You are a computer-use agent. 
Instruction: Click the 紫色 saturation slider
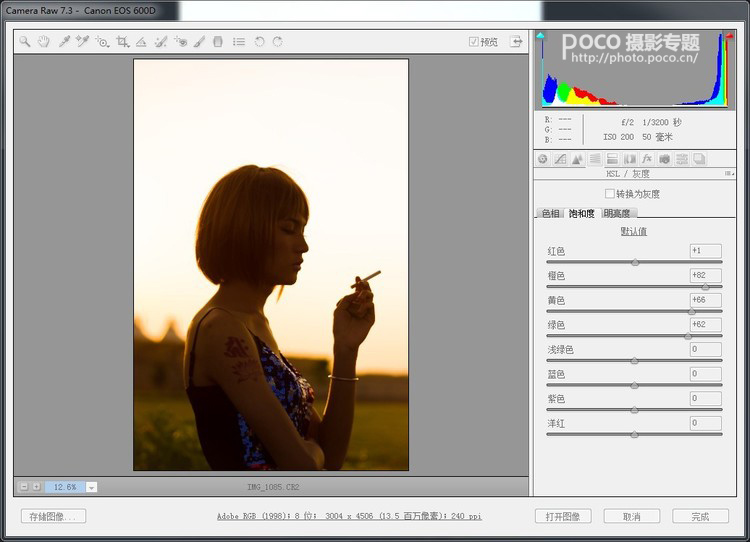coord(634,410)
